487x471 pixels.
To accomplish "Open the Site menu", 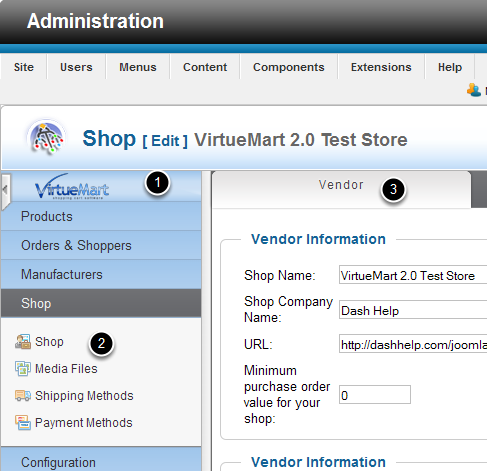I will coord(24,67).
